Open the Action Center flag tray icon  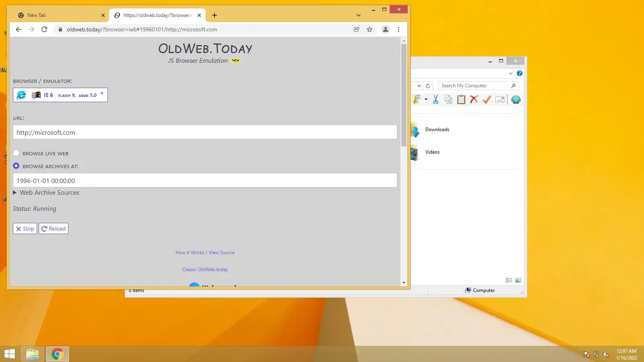(586, 354)
